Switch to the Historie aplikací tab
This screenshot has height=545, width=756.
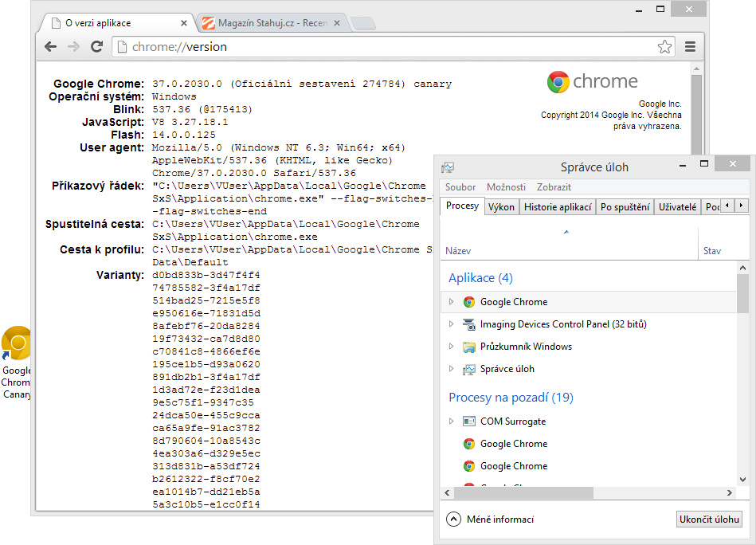click(558, 207)
